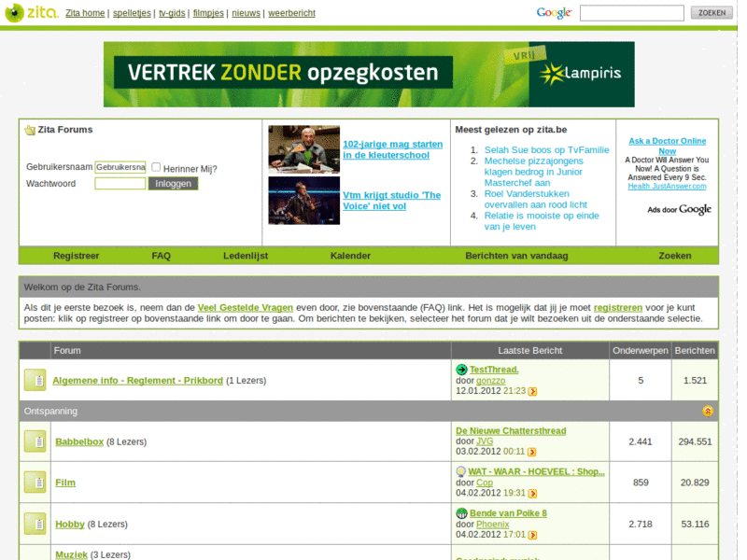This screenshot has height=560, width=747.
Task: View user gonzzo profile
Action: pyautogui.click(x=491, y=381)
